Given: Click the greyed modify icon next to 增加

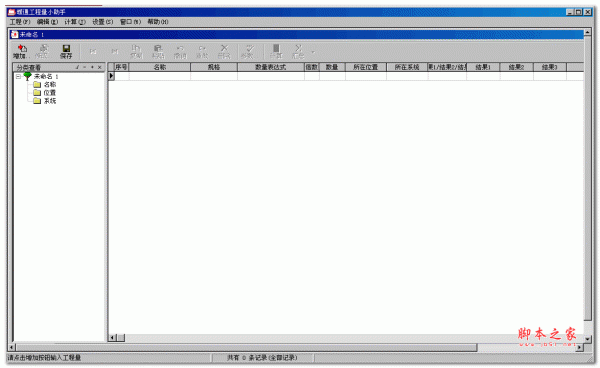Looking at the screenshot, I should 43,52.
